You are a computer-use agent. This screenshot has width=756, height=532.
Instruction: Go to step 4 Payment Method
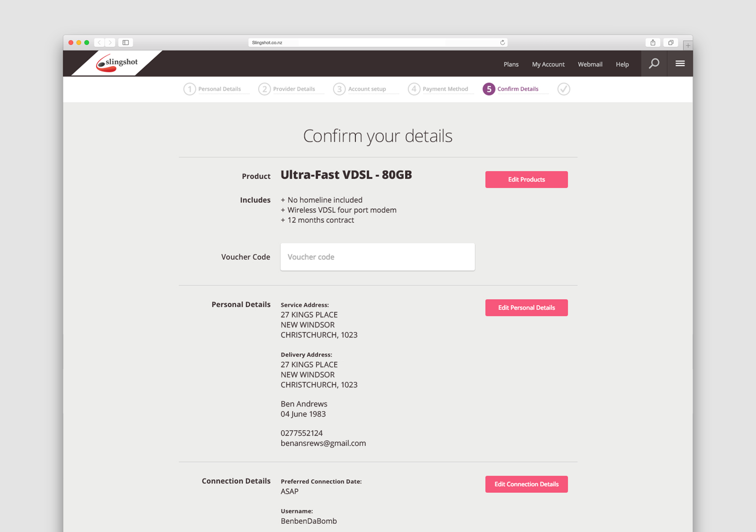[x=438, y=89]
